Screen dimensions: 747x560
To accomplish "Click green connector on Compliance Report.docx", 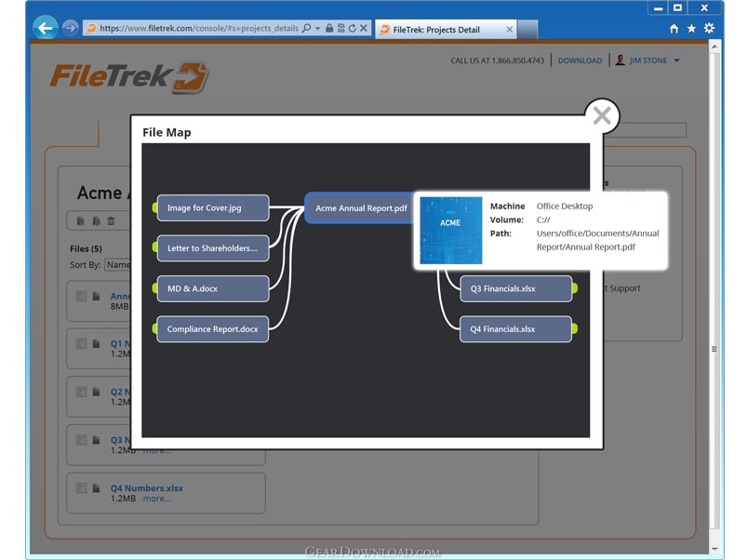I will tap(154, 328).
